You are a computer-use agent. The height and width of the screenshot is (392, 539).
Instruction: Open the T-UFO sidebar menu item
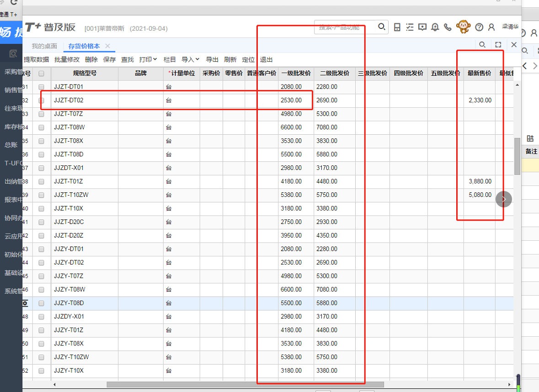click(x=13, y=163)
